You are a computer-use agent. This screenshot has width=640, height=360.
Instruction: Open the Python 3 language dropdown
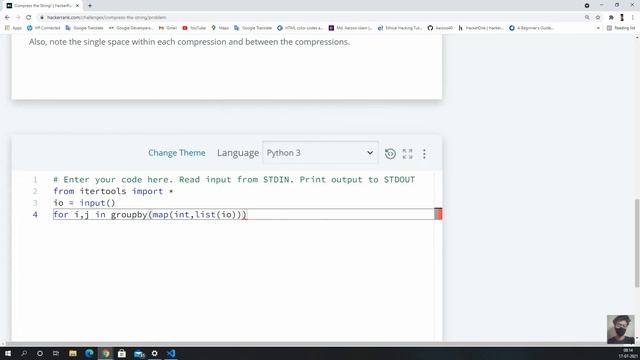pos(320,153)
